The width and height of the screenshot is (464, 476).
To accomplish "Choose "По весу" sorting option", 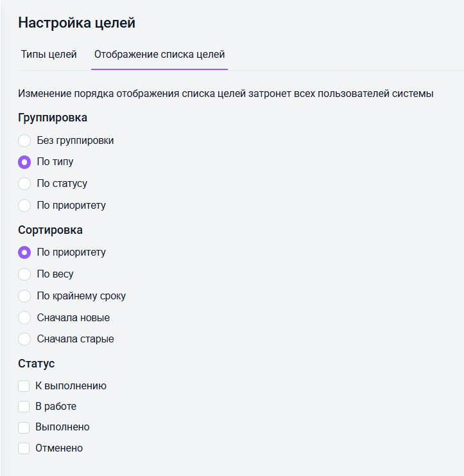I will tap(24, 274).
